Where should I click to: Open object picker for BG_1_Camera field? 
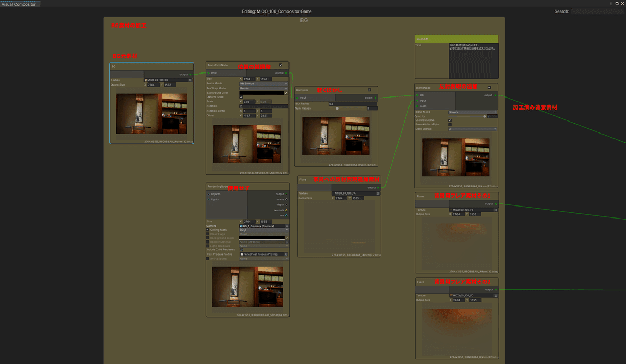coord(286,226)
